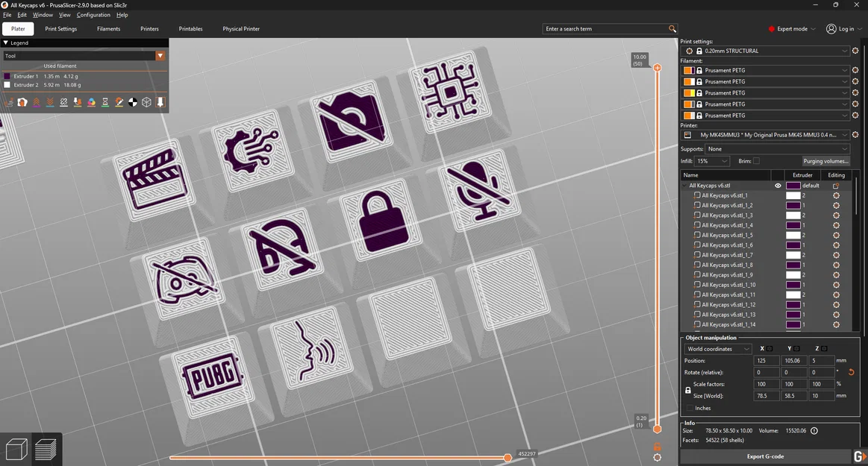This screenshot has height=466, width=868.
Task: Toggle scale factors proportional lock
Action: [688, 390]
